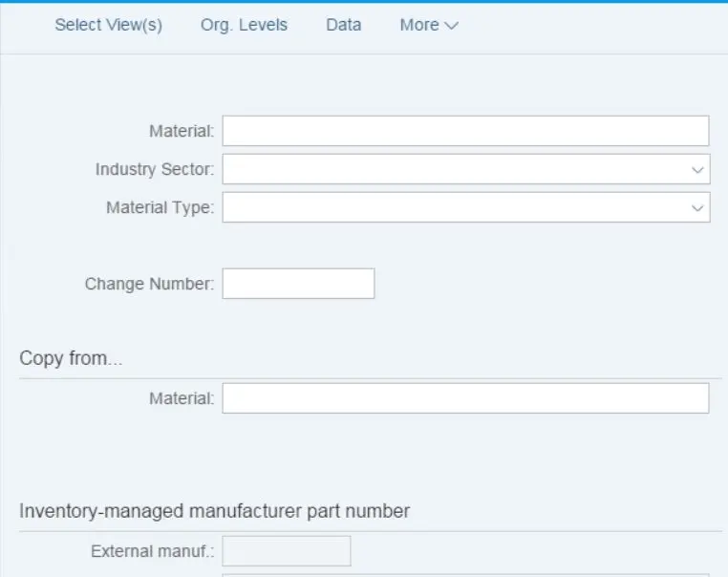Viewport: 728px width, 577px height.
Task: Click the 'Material Type:' label
Action: (x=161, y=207)
